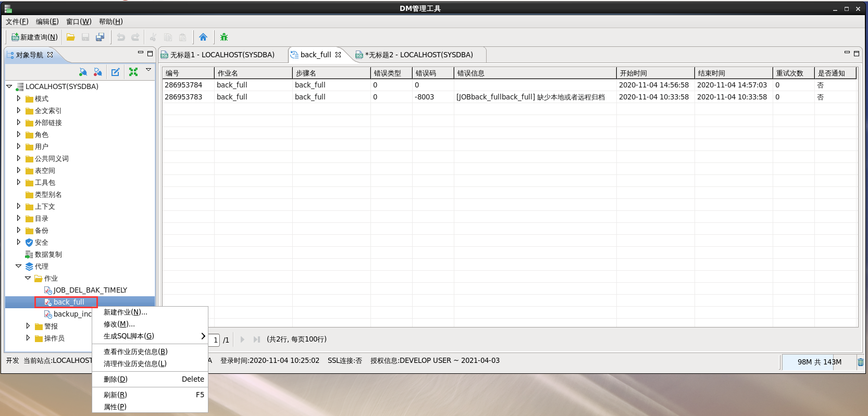Choose 清理作业历史信息(L) menu entry
Viewport: 868px width, 416px height.
(x=150, y=363)
